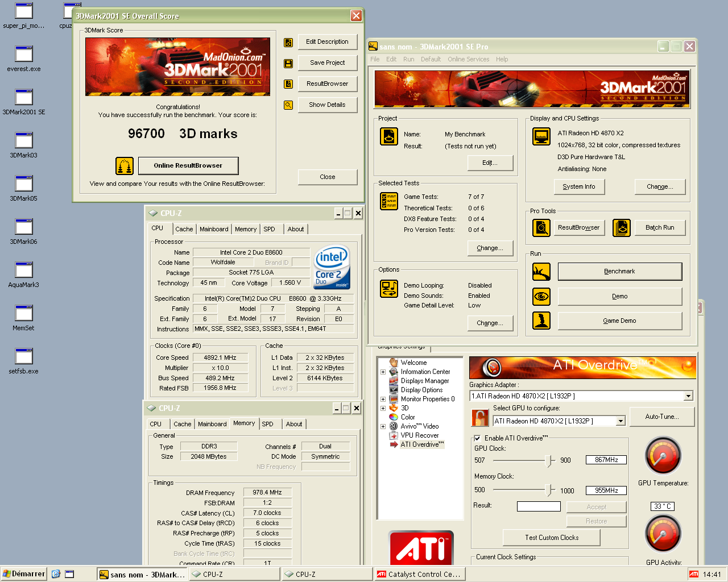Select the Displays Manager tree item
This screenshot has height=582, width=728.
click(424, 381)
